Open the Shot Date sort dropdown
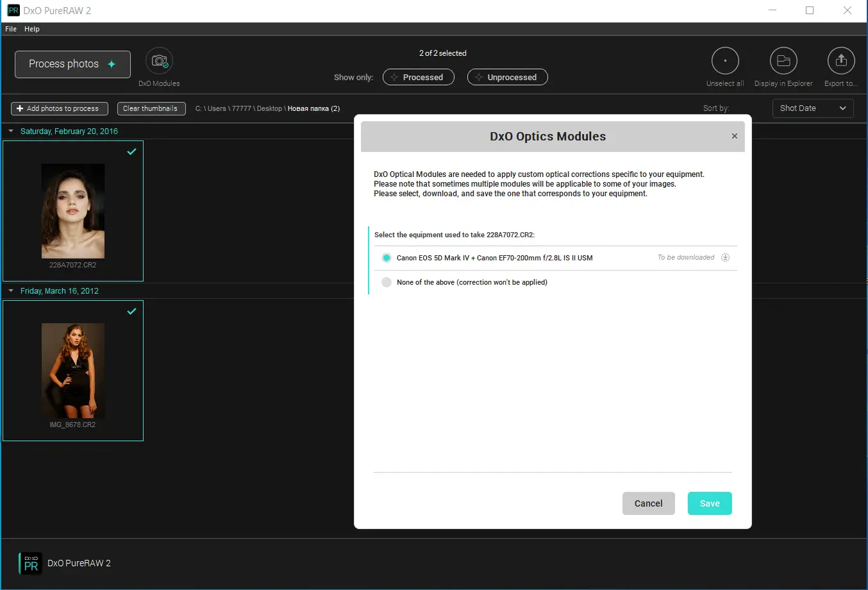 [813, 108]
